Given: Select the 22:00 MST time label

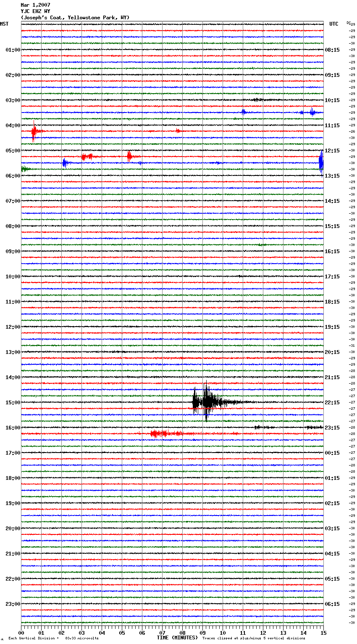Looking at the screenshot, I should click(13, 579).
